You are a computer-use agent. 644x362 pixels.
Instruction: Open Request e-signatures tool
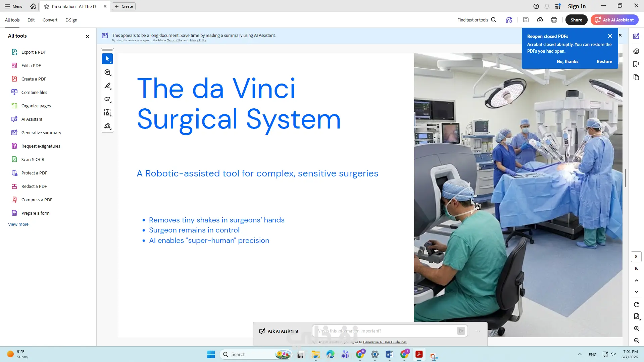pyautogui.click(x=41, y=146)
